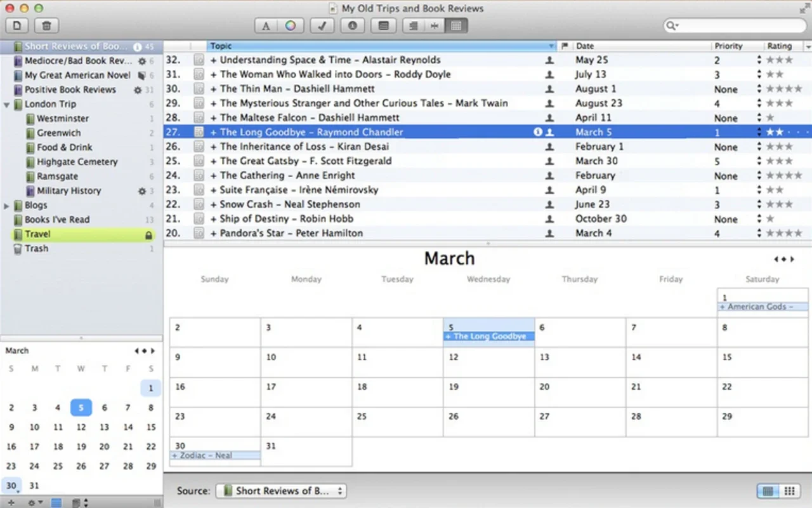Switch to split timeline layout icon
This screenshot has width=812, height=508.
tap(435, 26)
